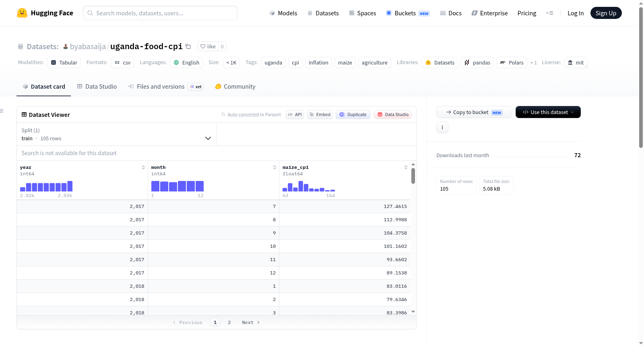Select the <1K size tag
644x347 pixels.
coord(231,62)
